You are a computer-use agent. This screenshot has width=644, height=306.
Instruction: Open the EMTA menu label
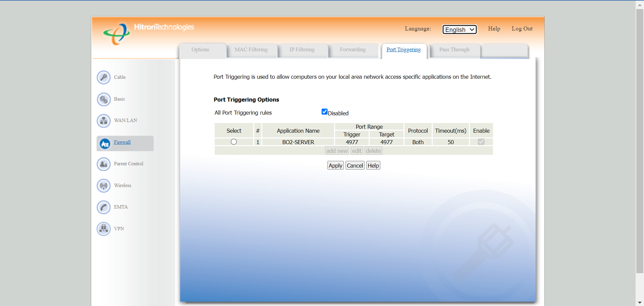(x=121, y=207)
